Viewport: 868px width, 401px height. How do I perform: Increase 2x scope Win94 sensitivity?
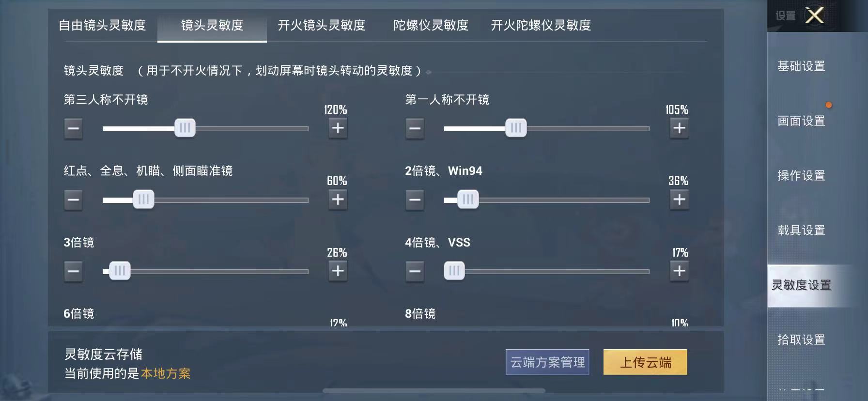tap(679, 200)
